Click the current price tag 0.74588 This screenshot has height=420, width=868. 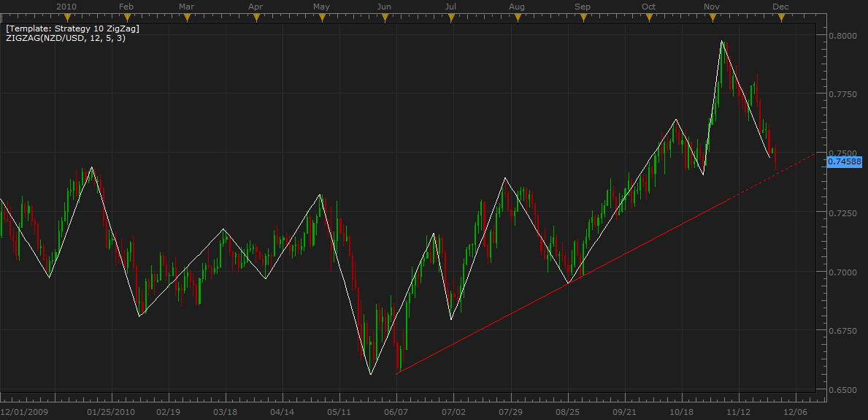click(845, 161)
